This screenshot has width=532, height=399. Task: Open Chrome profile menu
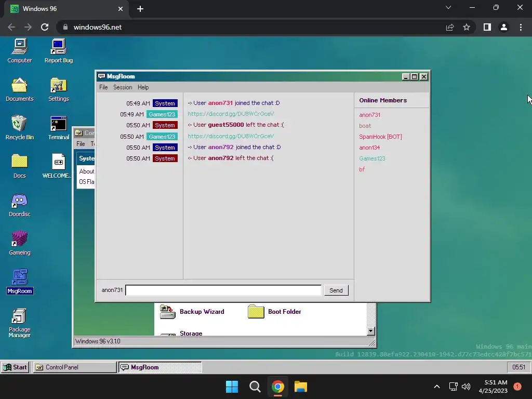tap(504, 27)
